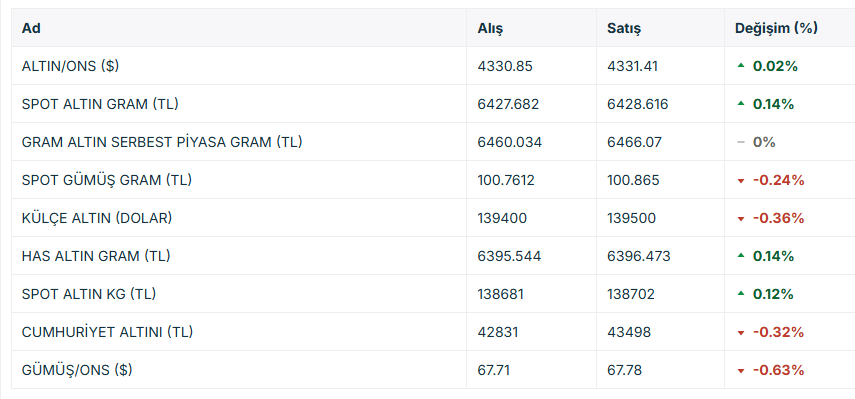This screenshot has width=855, height=399.
Task: Click the green up arrow beside 0.02%
Action: pyautogui.click(x=740, y=66)
